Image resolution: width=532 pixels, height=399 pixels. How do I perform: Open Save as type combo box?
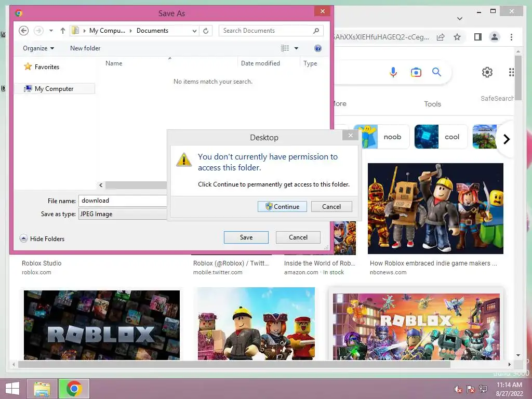[x=123, y=214]
